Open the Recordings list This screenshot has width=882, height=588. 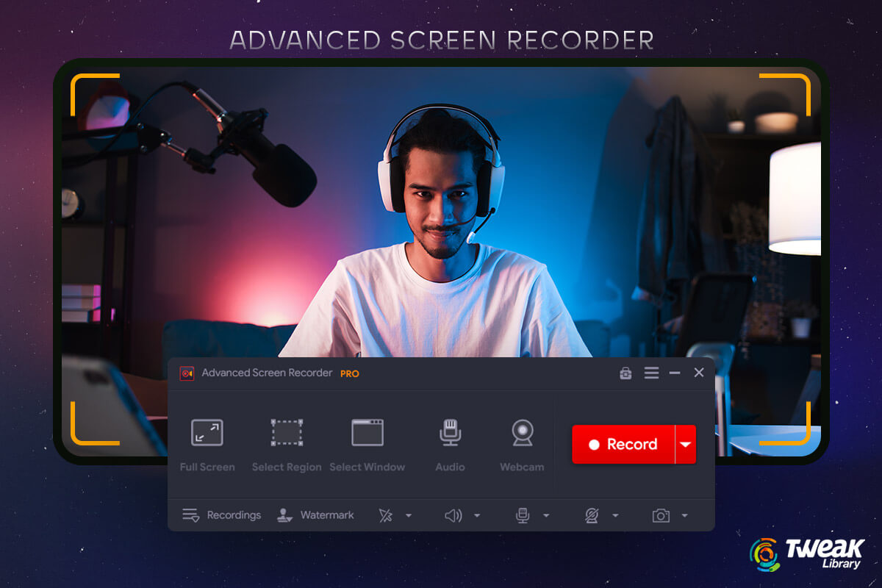(220, 514)
